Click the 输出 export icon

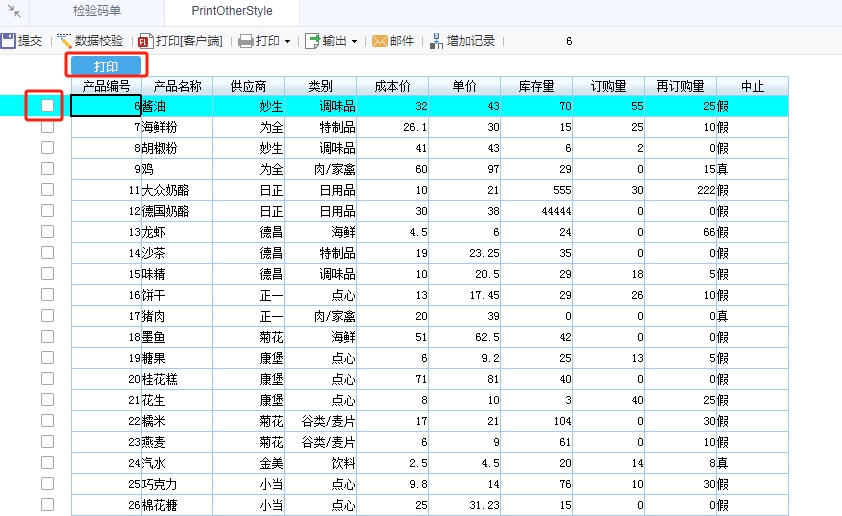click(313, 41)
